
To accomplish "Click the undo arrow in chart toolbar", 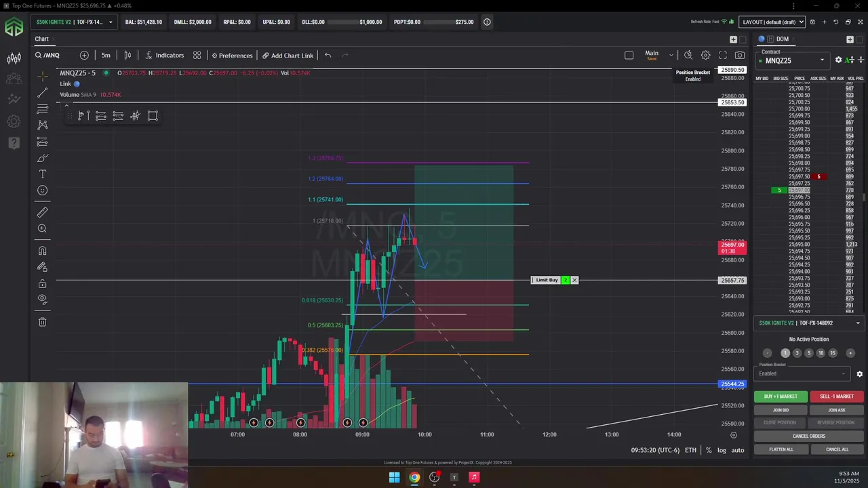I will (x=328, y=55).
